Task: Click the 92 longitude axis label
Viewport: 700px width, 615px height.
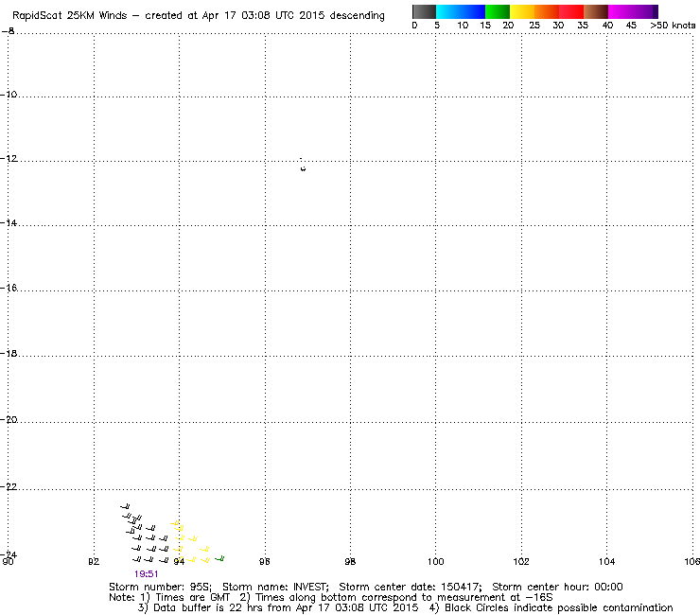Action: 94,561
